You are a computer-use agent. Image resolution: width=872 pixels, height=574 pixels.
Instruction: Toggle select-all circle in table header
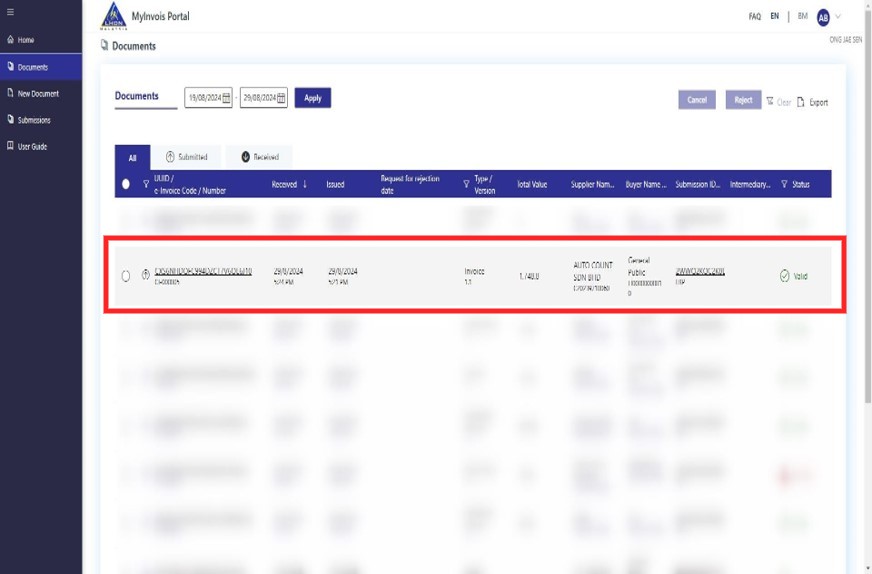coord(126,184)
